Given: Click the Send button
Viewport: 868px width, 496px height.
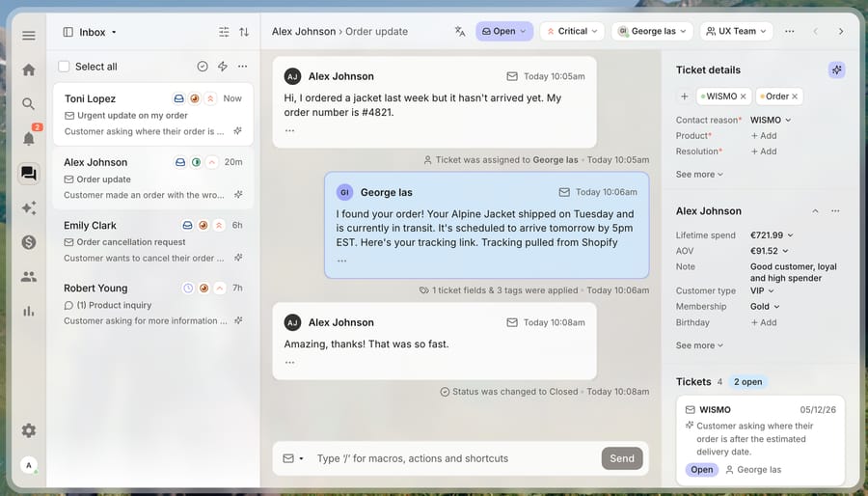Looking at the screenshot, I should click(622, 458).
